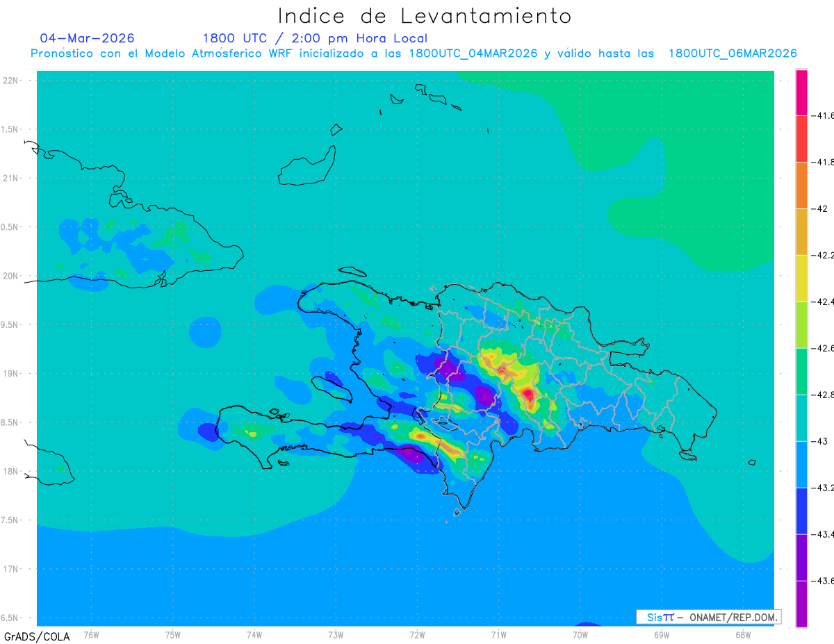
Task: Click the '74W' longitude label
Action: [254, 634]
